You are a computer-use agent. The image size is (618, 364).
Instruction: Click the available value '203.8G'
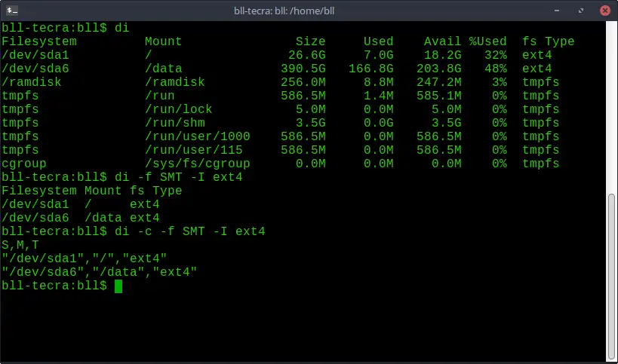click(438, 69)
